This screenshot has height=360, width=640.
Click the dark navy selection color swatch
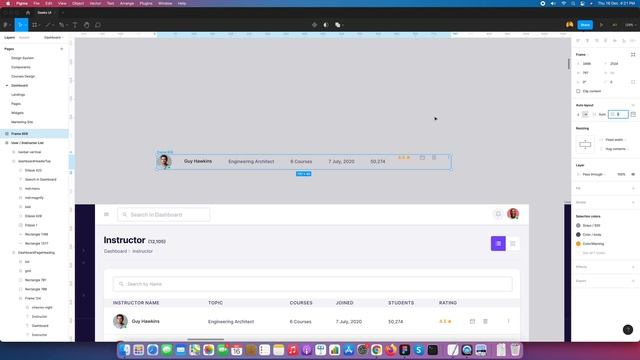click(578, 235)
